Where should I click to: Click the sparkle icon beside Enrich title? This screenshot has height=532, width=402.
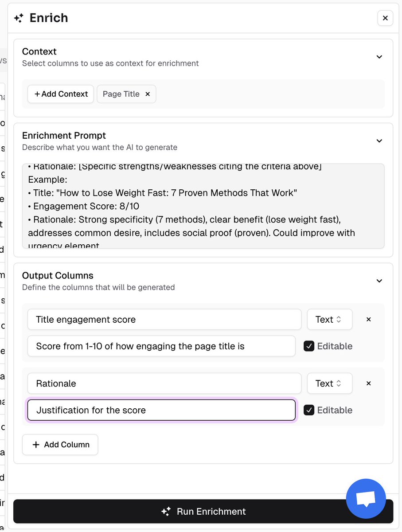19,18
